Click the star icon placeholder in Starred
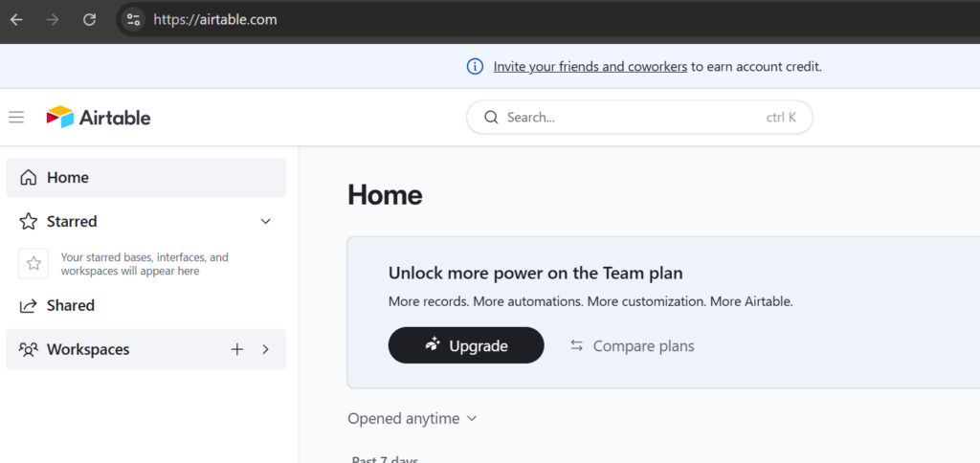Screen dimensions: 980x463 (x=33, y=263)
